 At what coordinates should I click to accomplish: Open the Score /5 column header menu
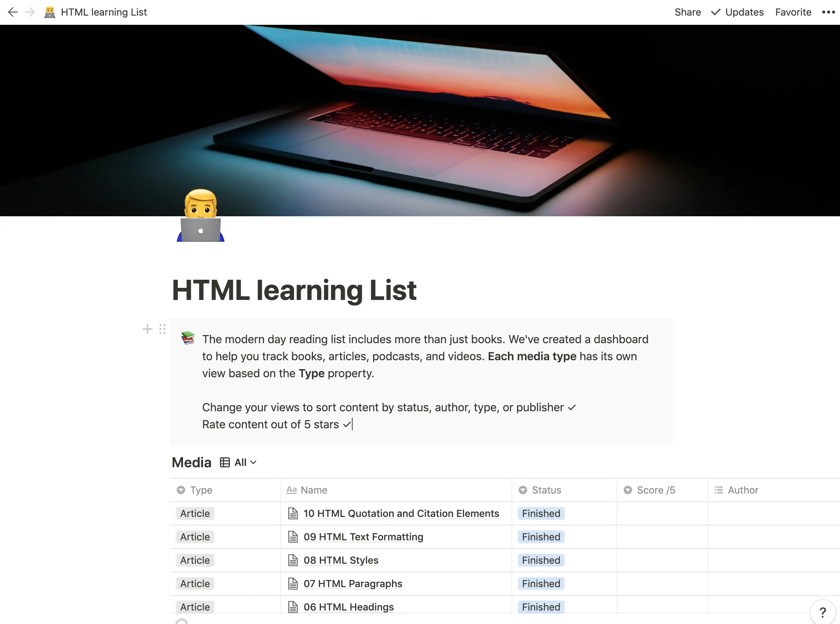(x=656, y=490)
